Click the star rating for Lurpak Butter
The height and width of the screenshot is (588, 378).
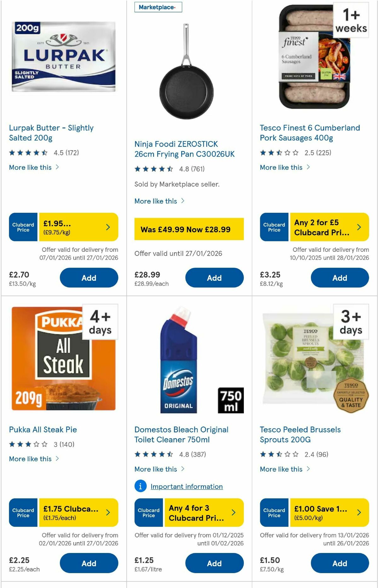pyautogui.click(x=27, y=153)
